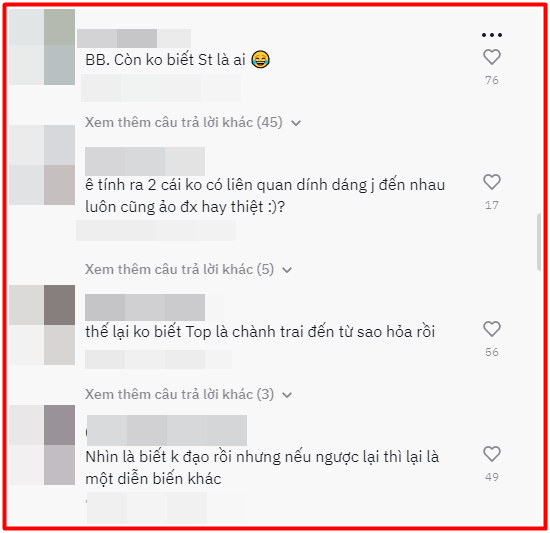Click the comments vertical scrollbar thumb
The image size is (550, 533).
[539, 241]
